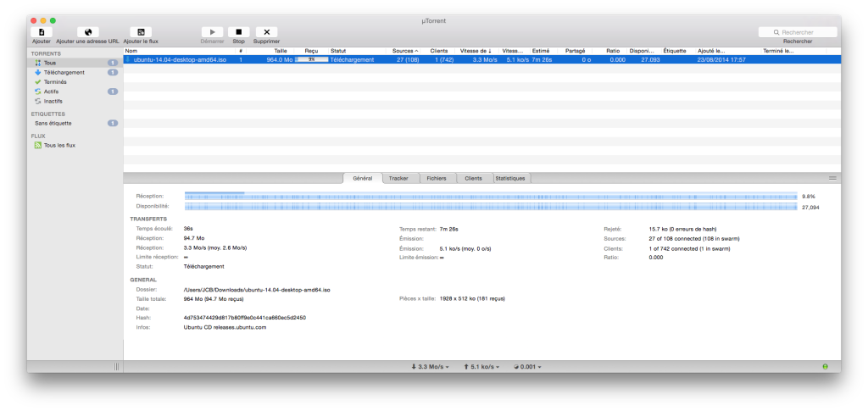Sort by the Ajouté le column header

point(726,51)
